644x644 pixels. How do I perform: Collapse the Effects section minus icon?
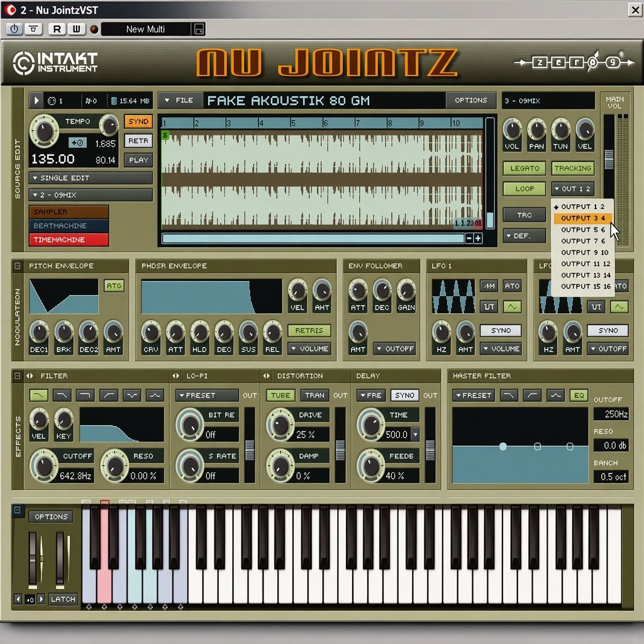[x=17, y=376]
